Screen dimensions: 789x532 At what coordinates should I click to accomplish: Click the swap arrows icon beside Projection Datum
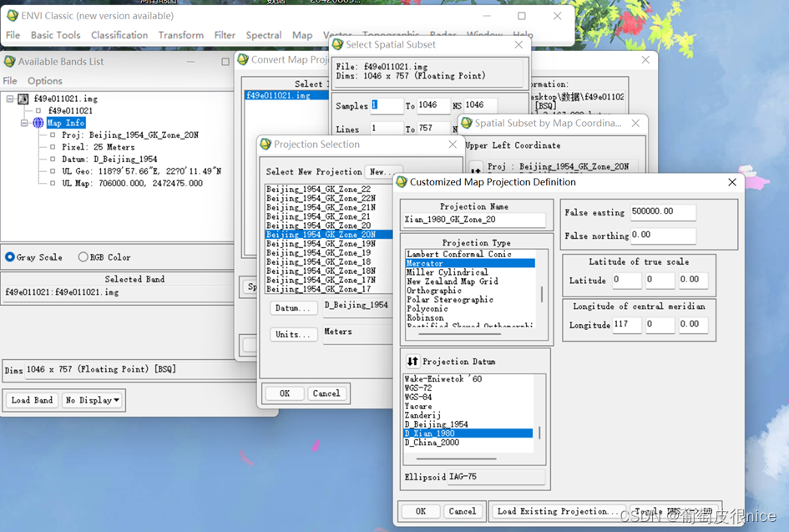[x=412, y=361]
